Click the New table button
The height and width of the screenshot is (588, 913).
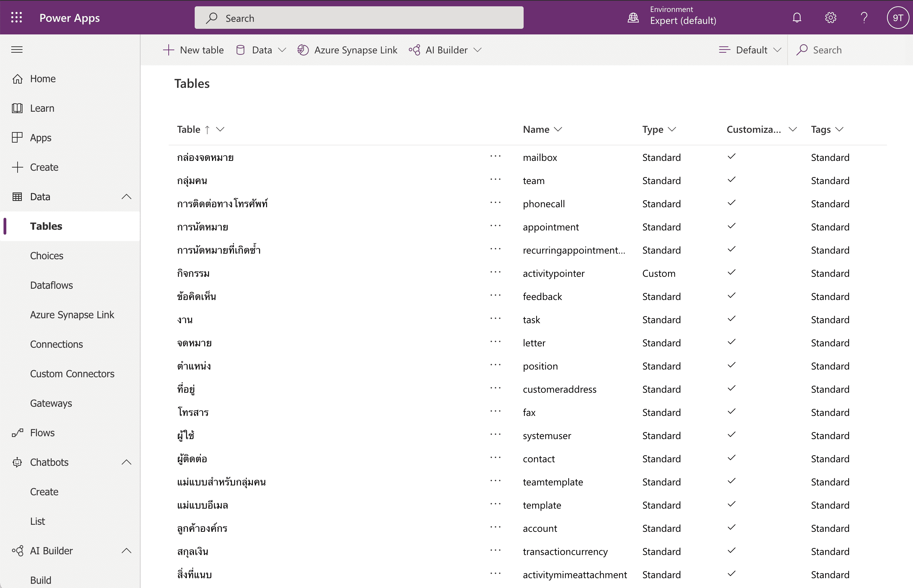[x=193, y=50]
